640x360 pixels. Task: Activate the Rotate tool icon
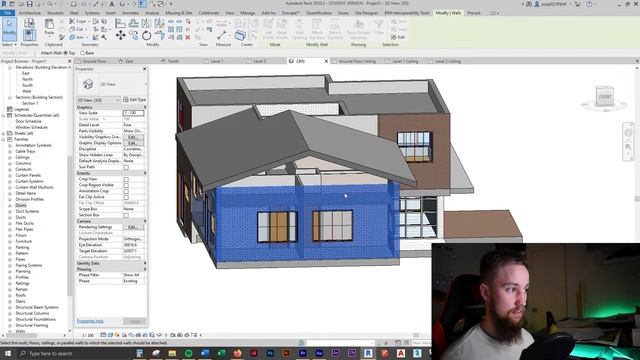click(147, 36)
